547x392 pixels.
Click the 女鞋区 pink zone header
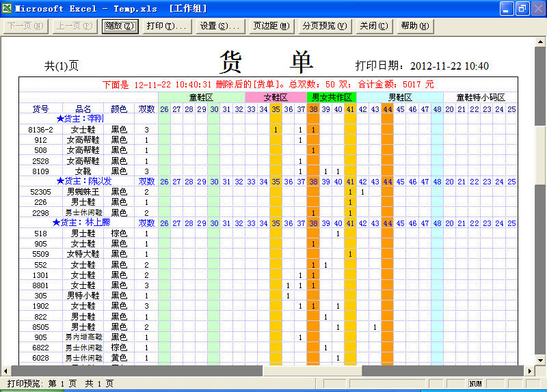pyautogui.click(x=276, y=97)
